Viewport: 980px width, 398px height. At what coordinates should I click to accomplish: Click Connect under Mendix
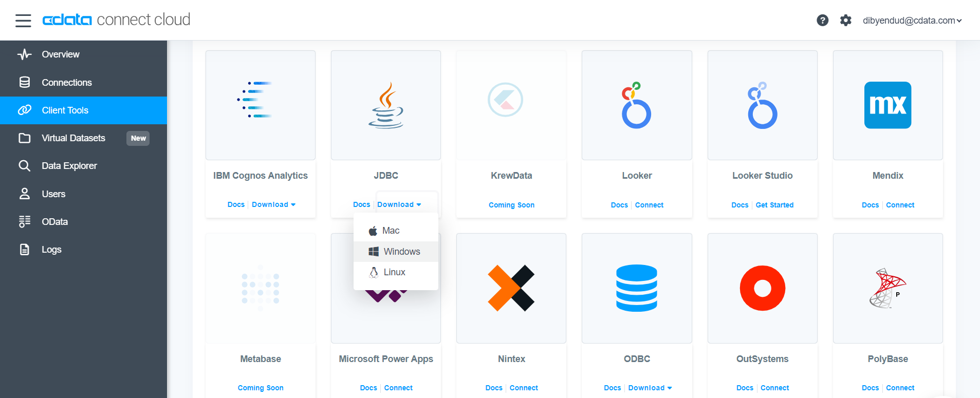click(900, 205)
